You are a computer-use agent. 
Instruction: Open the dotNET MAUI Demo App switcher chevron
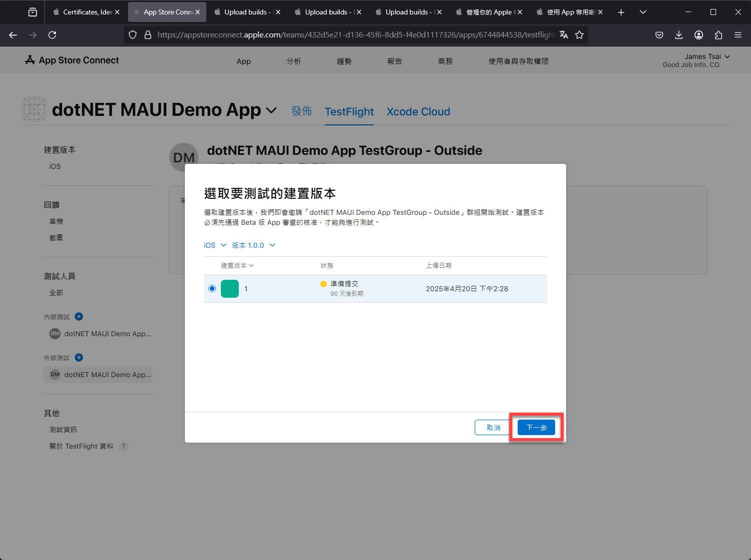271,110
